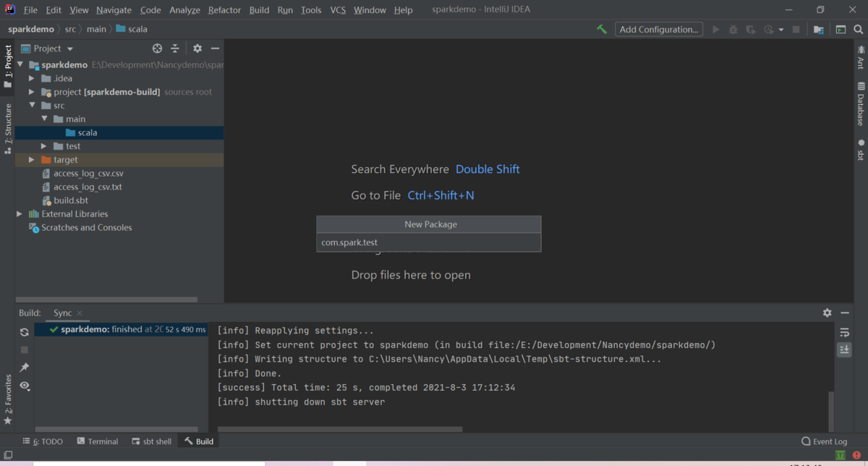Open the Navigate menu

pos(114,10)
